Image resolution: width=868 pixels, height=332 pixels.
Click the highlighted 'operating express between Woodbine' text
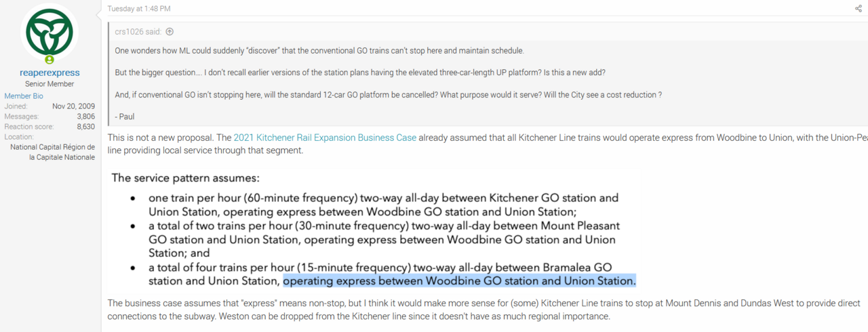click(459, 281)
